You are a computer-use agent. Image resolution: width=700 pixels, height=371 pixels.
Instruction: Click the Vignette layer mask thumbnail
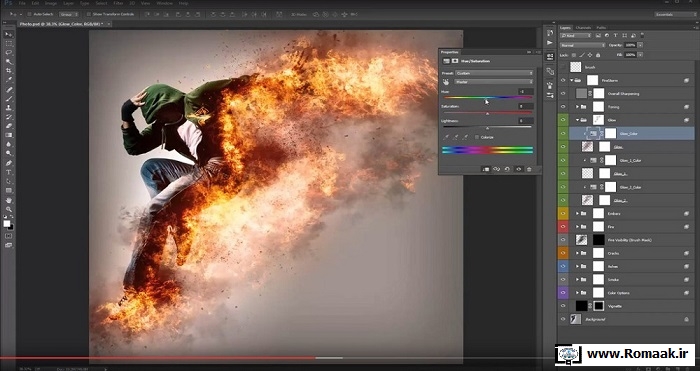point(599,306)
